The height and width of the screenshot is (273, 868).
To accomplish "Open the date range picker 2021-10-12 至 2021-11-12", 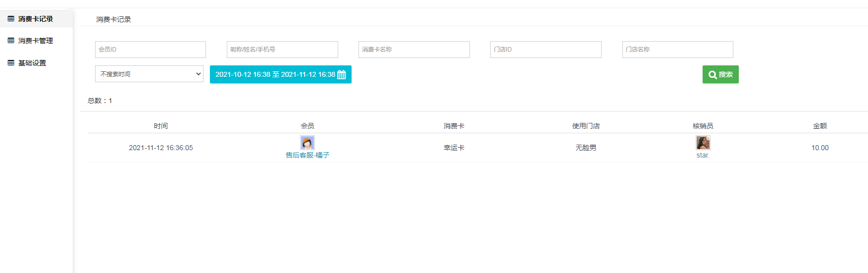I will pyautogui.click(x=281, y=74).
